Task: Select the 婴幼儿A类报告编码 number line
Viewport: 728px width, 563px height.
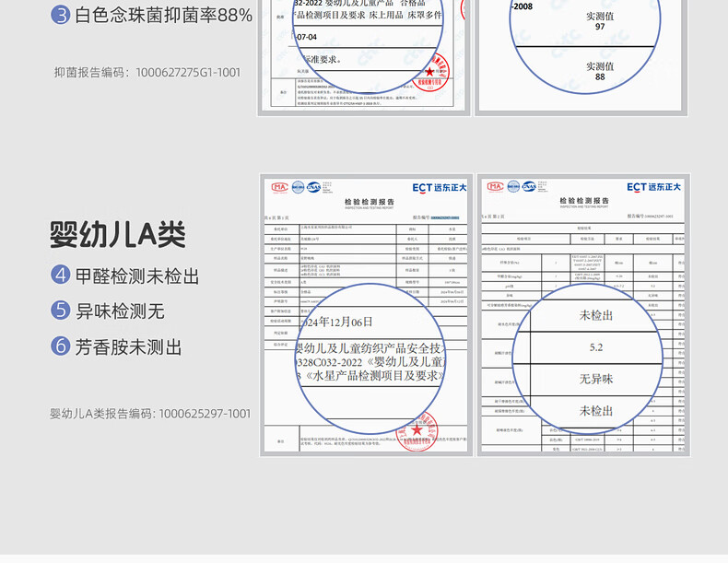Action: click(x=150, y=414)
